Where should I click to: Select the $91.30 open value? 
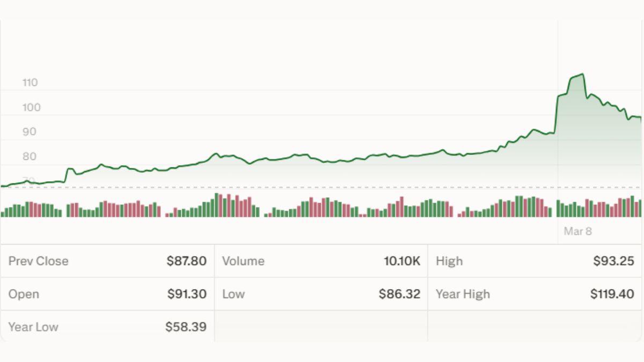[x=187, y=294]
